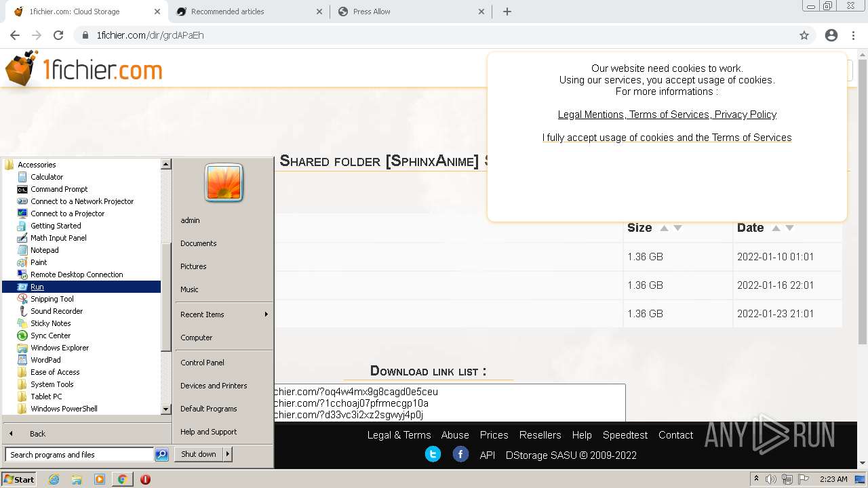Viewport: 868px width, 488px height.
Task: Click the user account picture
Action: coord(224,183)
